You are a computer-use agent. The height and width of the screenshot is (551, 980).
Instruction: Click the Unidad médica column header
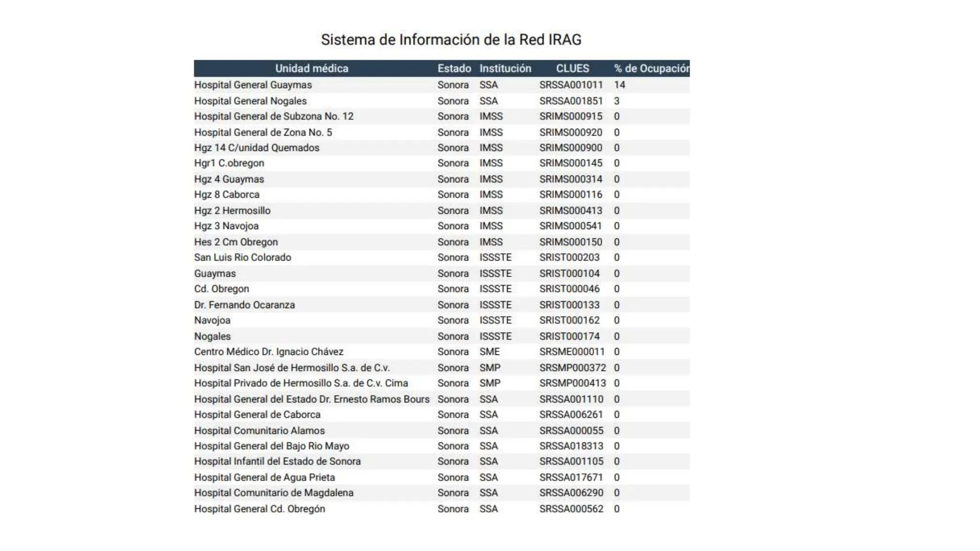[x=312, y=68]
